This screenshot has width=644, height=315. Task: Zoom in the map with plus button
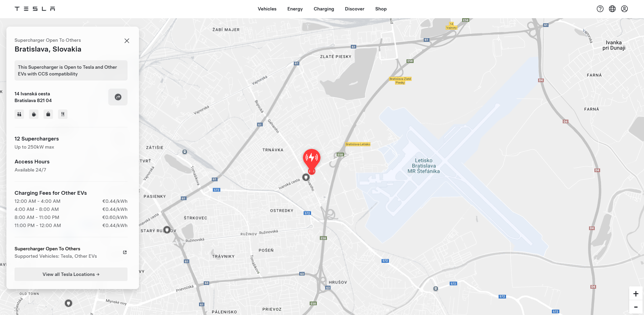point(636,293)
